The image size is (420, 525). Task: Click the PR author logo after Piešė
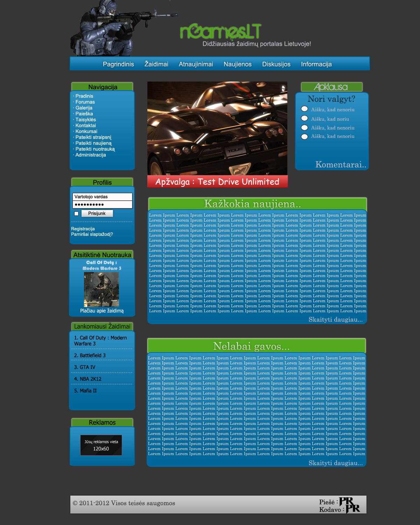(x=346, y=502)
